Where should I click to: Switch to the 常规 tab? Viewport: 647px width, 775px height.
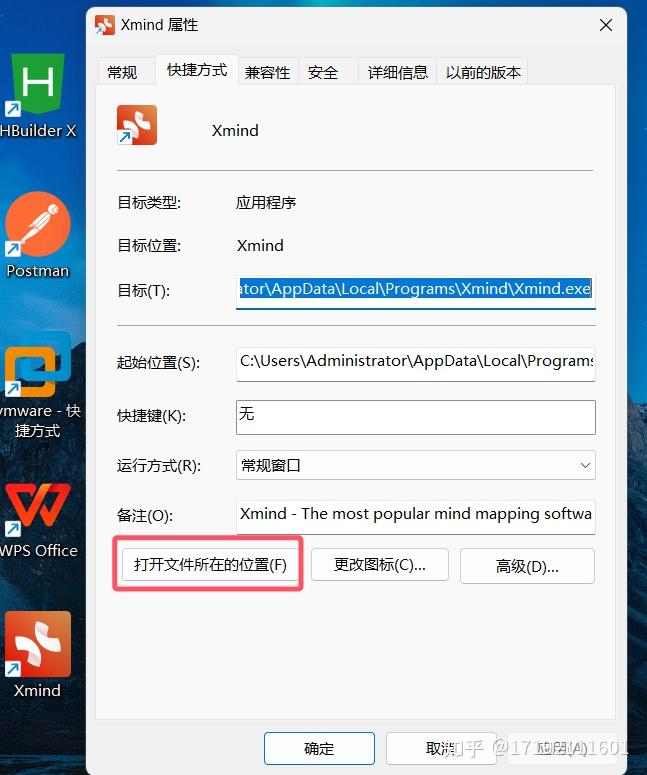pos(122,73)
